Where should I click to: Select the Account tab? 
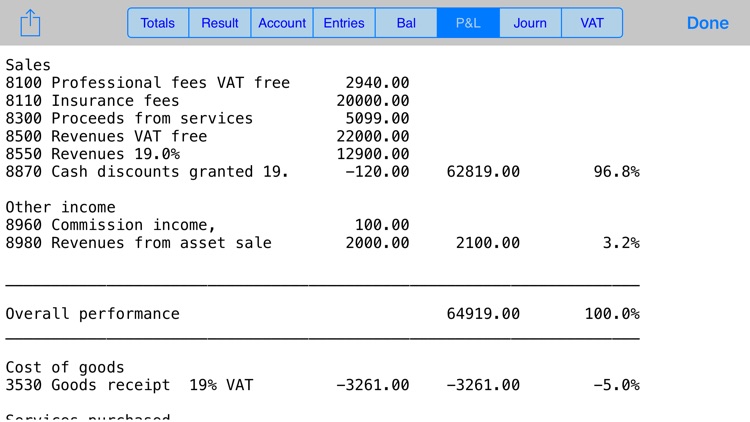(x=282, y=22)
